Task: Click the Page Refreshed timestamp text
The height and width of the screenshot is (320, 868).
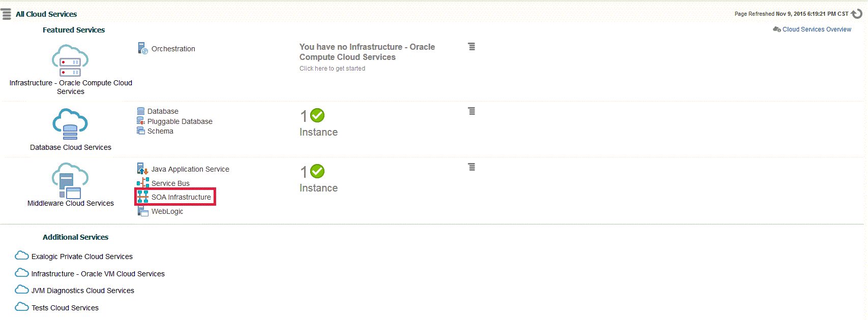Action: tap(791, 14)
